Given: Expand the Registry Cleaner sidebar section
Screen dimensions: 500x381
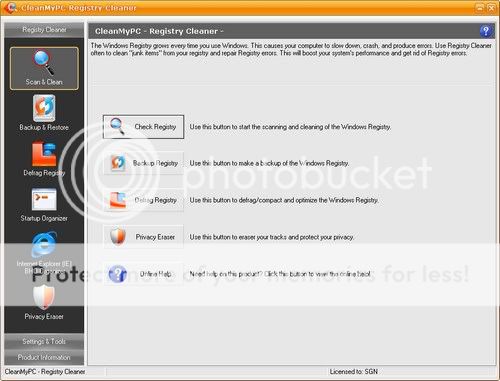Looking at the screenshot, I should (x=44, y=30).
